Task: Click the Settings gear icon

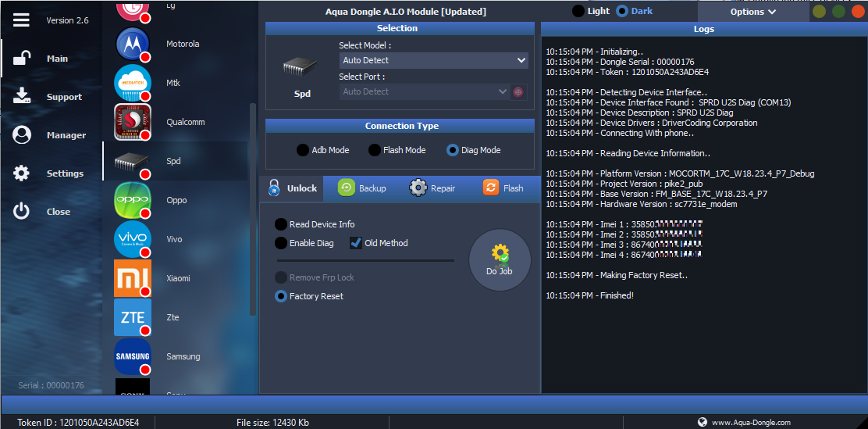Action: pyautogui.click(x=22, y=173)
